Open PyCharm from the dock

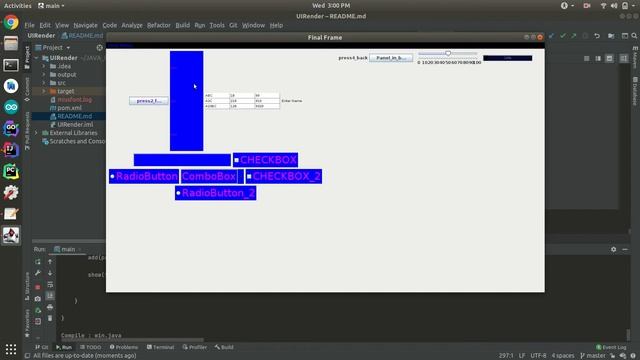point(11,171)
